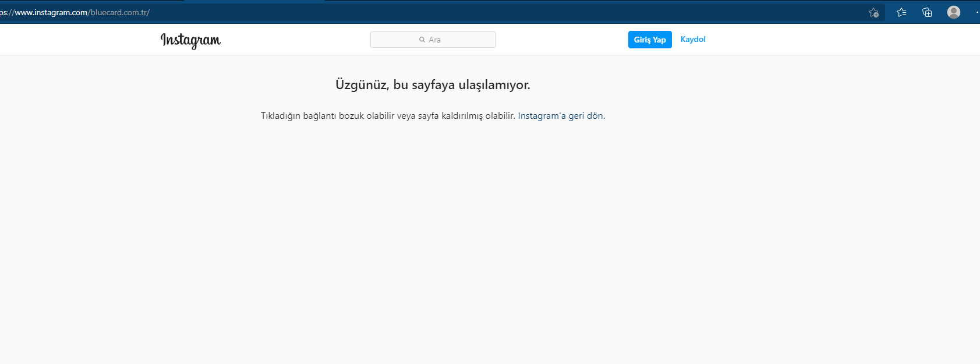
Task: Click the search magnifier icon
Action: tap(422, 40)
